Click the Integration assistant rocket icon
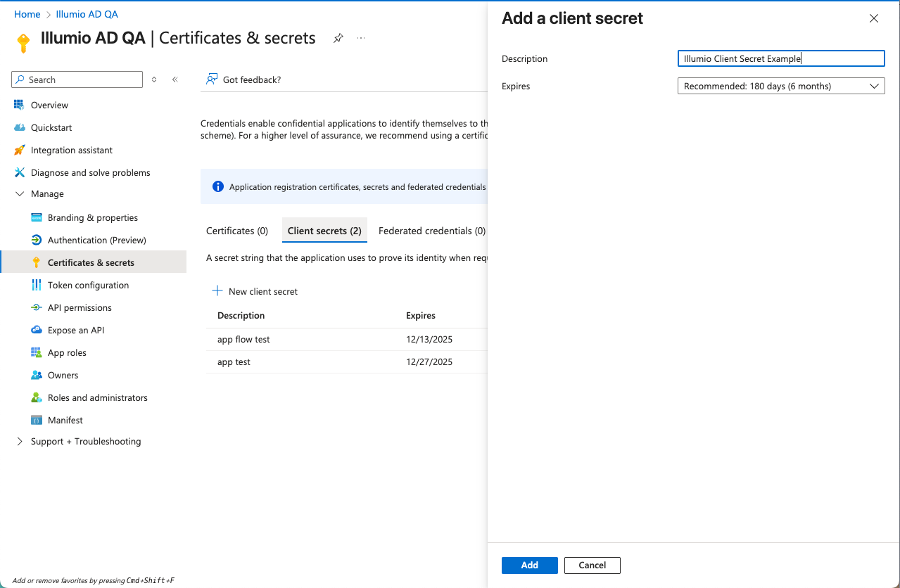 pos(19,150)
